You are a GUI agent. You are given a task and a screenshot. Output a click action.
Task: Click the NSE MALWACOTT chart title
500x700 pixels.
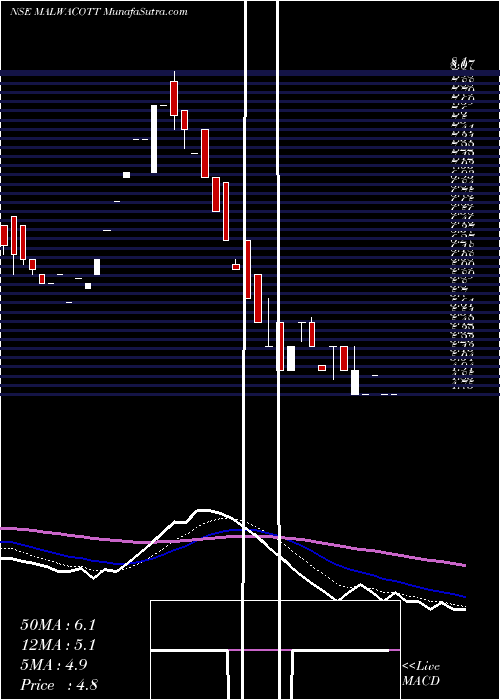99,12
